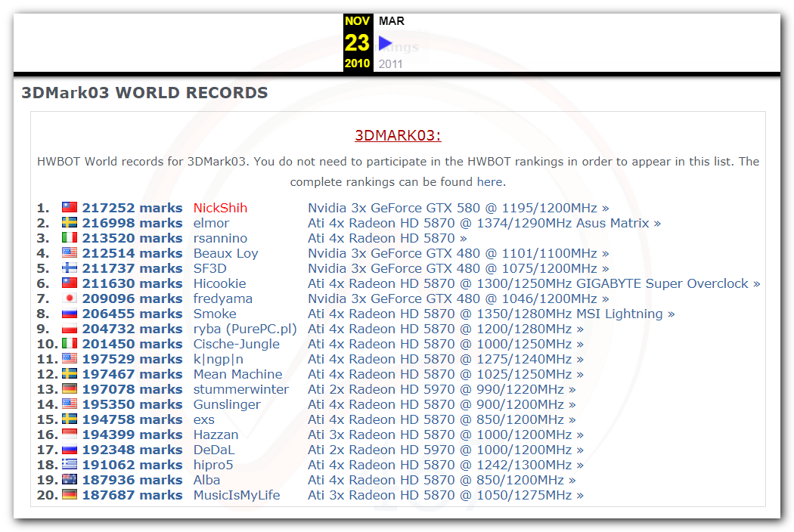This screenshot has height=532, width=794.
Task: Click USA flag icon next to Gunslinger
Action: [70, 404]
